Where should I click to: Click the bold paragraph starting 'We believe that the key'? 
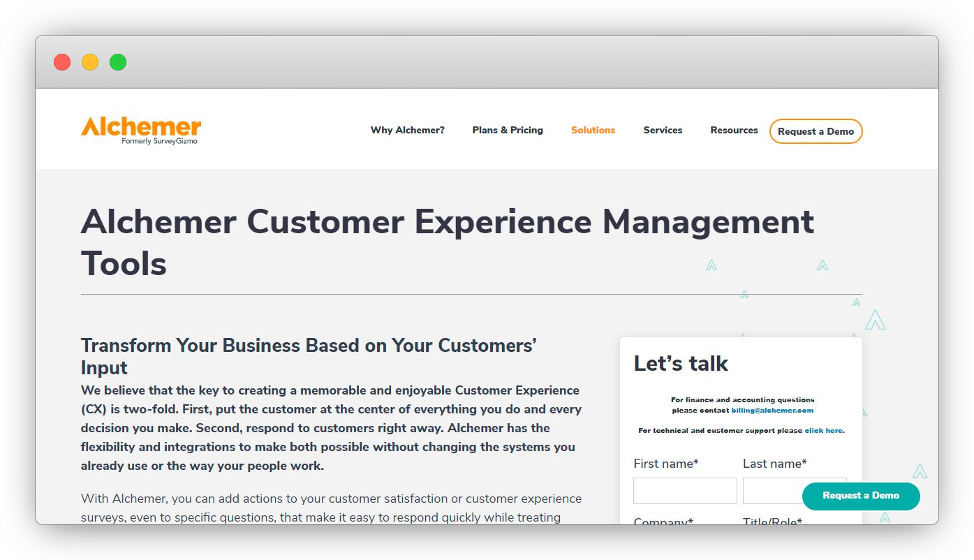pos(332,428)
